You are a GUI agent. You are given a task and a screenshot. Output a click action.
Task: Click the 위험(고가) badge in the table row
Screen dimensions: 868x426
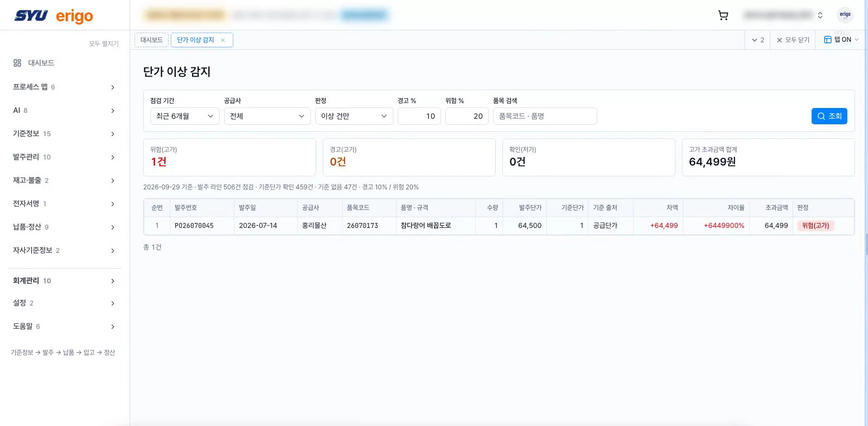[x=816, y=226]
